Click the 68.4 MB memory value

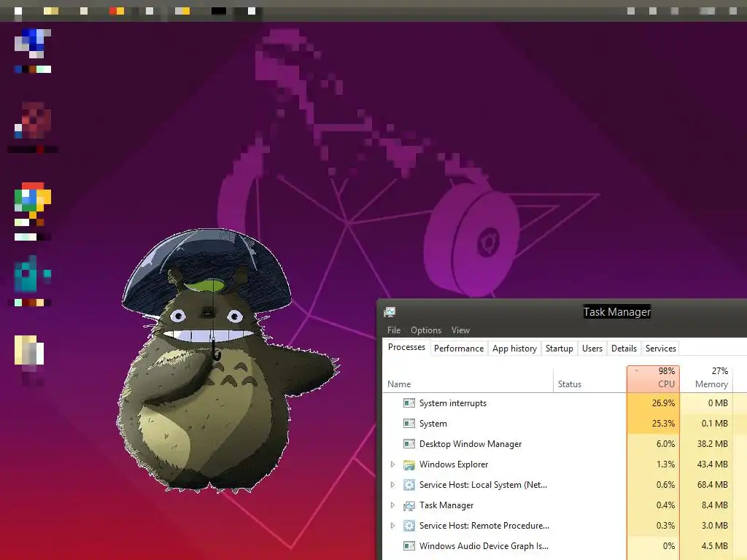click(x=712, y=485)
